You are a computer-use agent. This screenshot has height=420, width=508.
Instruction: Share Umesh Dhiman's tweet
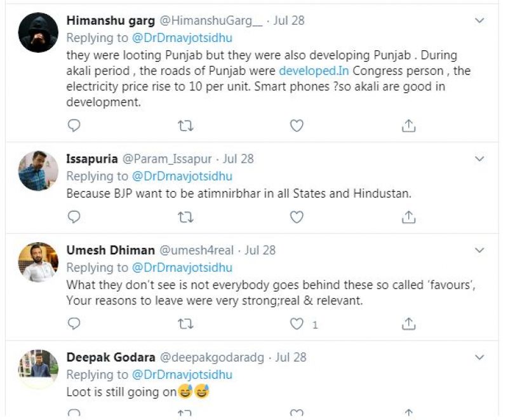pyautogui.click(x=409, y=324)
